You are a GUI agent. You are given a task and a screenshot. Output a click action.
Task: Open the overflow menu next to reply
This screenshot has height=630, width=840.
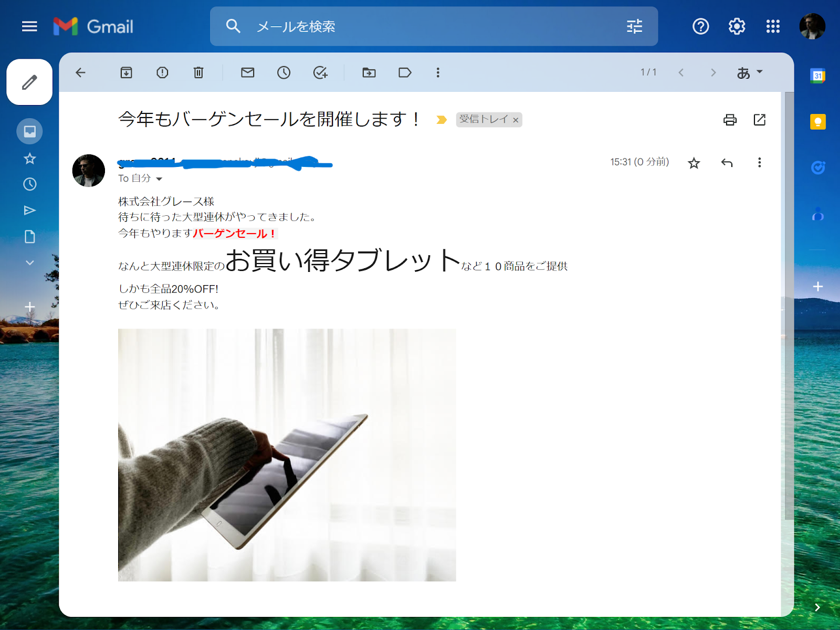click(759, 163)
